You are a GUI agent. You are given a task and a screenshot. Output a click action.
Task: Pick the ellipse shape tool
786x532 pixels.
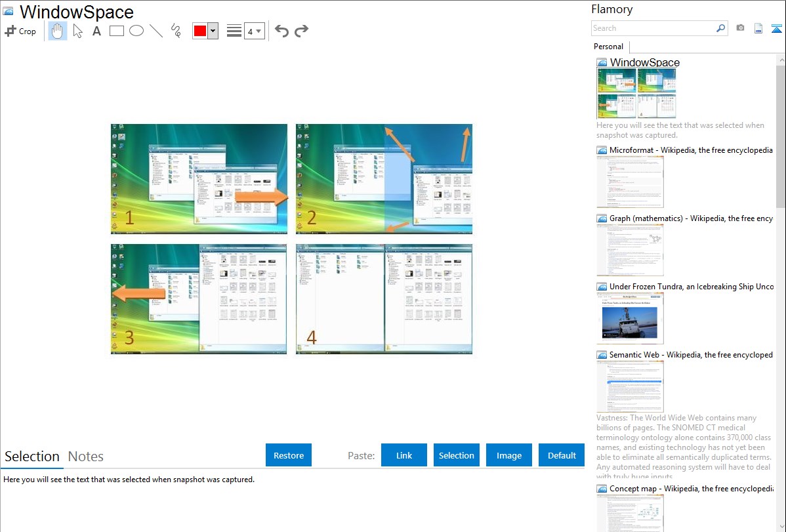pyautogui.click(x=136, y=31)
